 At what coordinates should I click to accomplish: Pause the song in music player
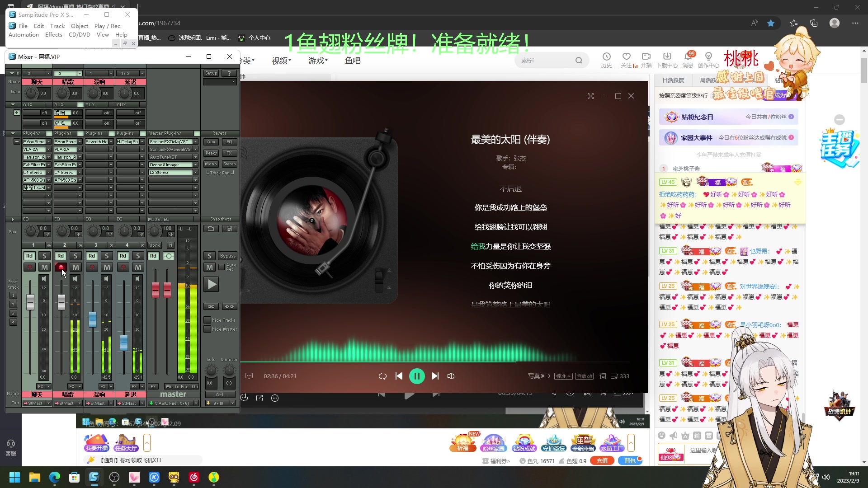[x=416, y=376]
